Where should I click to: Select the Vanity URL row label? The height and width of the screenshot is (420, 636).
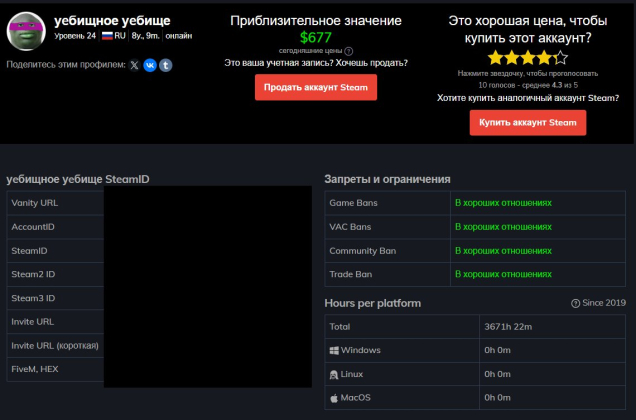(34, 203)
